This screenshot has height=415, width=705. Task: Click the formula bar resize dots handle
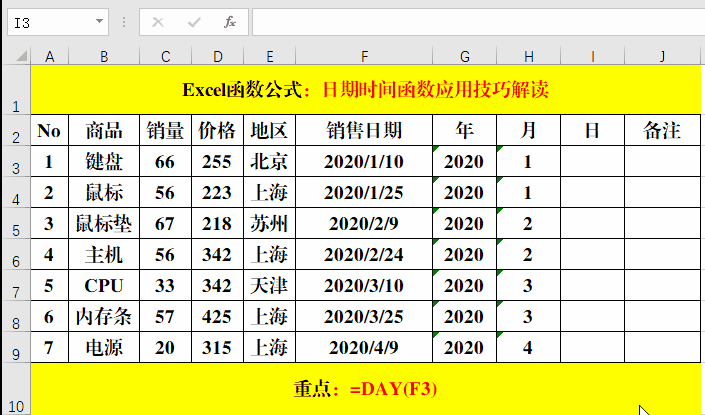124,22
